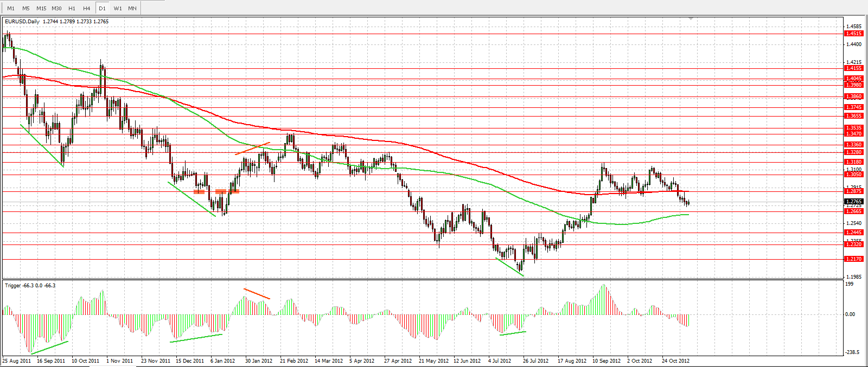This screenshot has width=868, height=367.
Task: Click the 1.3050 red price level label
Action: (854, 175)
